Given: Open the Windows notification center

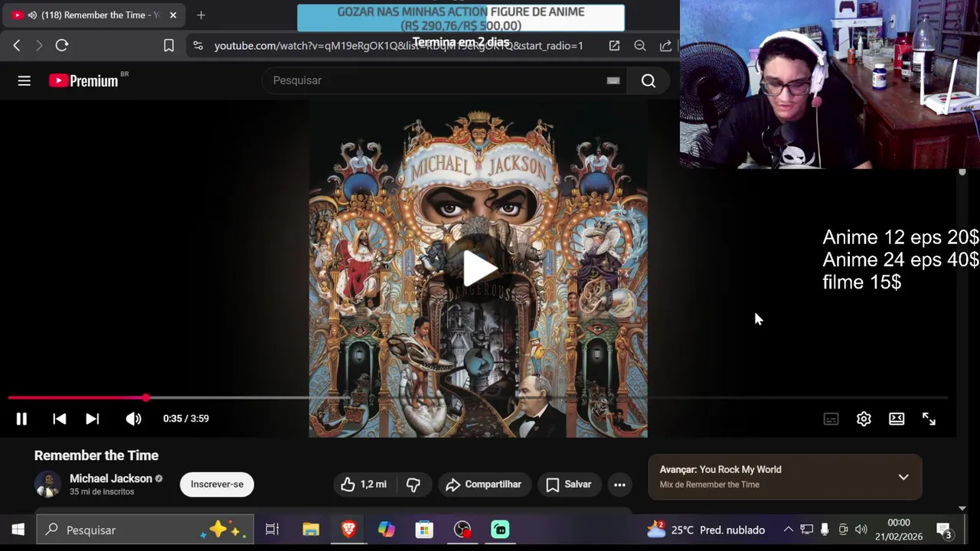Looking at the screenshot, I should (944, 530).
